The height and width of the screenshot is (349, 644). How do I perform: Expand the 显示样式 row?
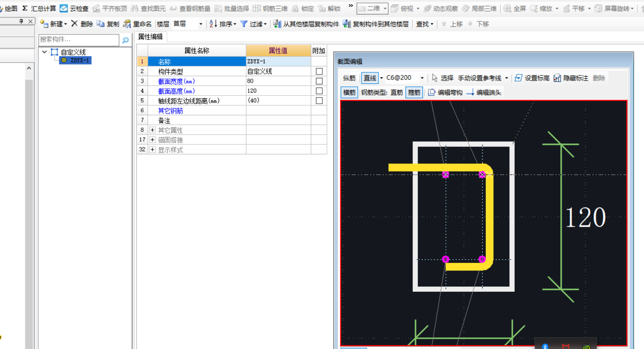pos(152,150)
